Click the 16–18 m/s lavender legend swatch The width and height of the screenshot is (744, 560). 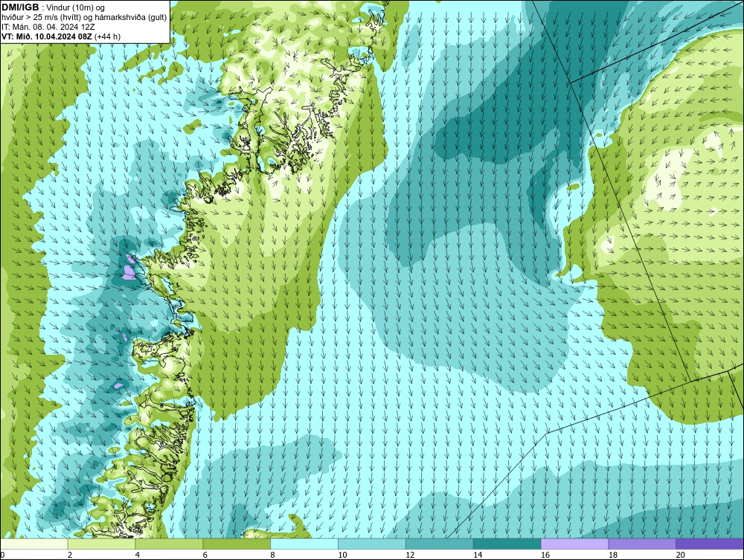point(574,544)
